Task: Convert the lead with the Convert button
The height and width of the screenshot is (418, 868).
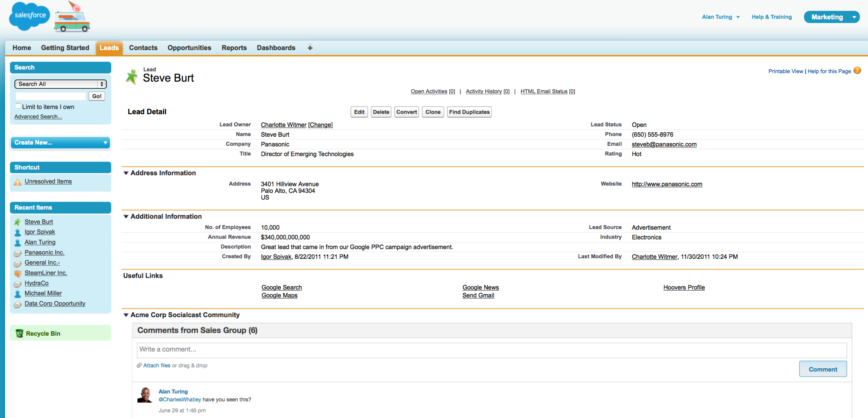Action: point(407,112)
